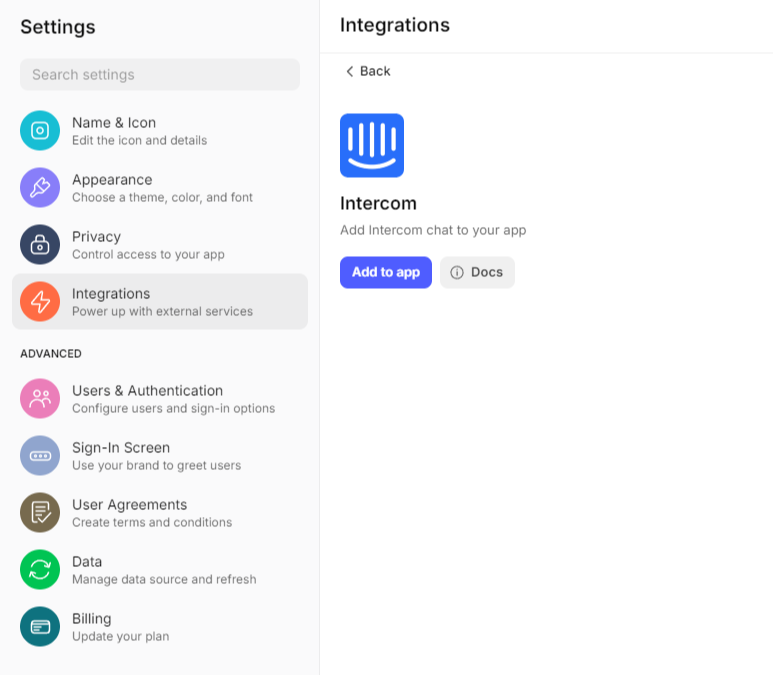
Task: Open User Agreements terms and conditions
Action: click(160, 513)
